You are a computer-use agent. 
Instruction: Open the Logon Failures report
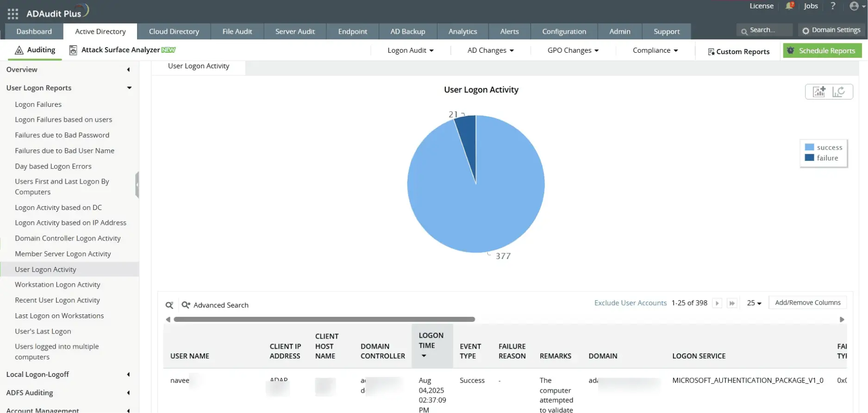(38, 105)
